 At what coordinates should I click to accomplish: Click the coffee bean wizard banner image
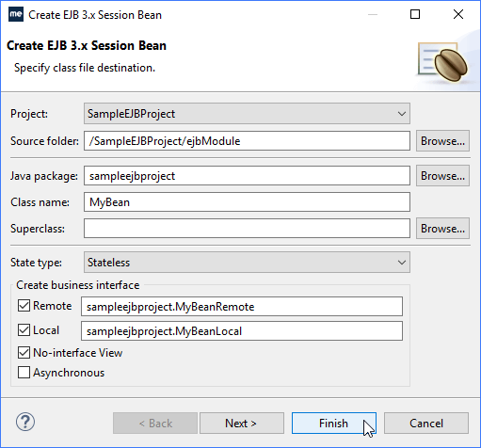443,62
